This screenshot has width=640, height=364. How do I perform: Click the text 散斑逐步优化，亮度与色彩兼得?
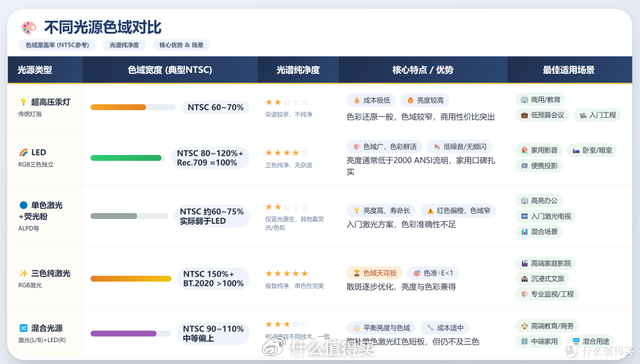click(401, 287)
